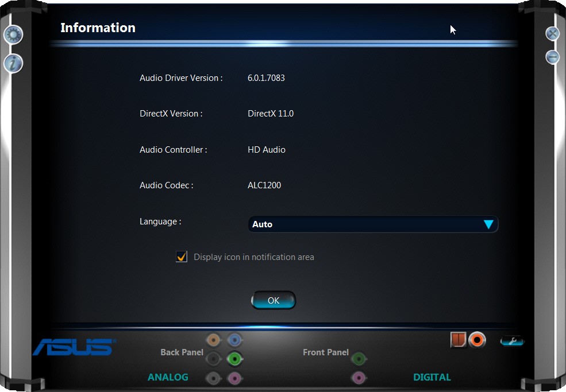Click the orange back panel jack
Viewport: 566px width, 392px height.
(214, 340)
